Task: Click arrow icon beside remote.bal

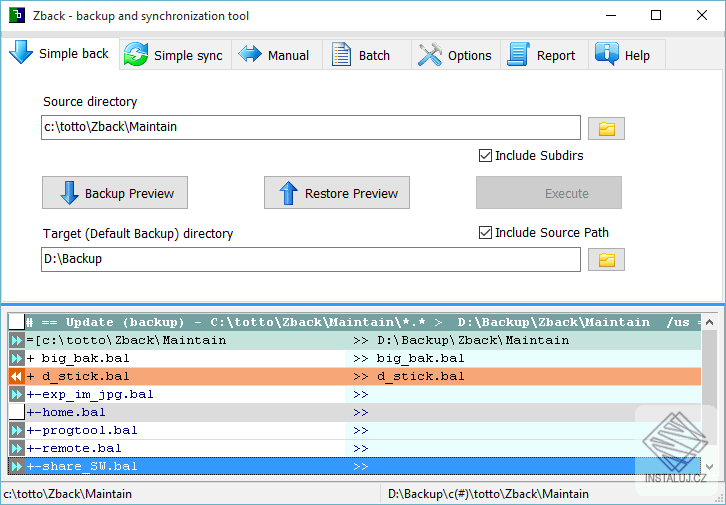Action: point(17,449)
